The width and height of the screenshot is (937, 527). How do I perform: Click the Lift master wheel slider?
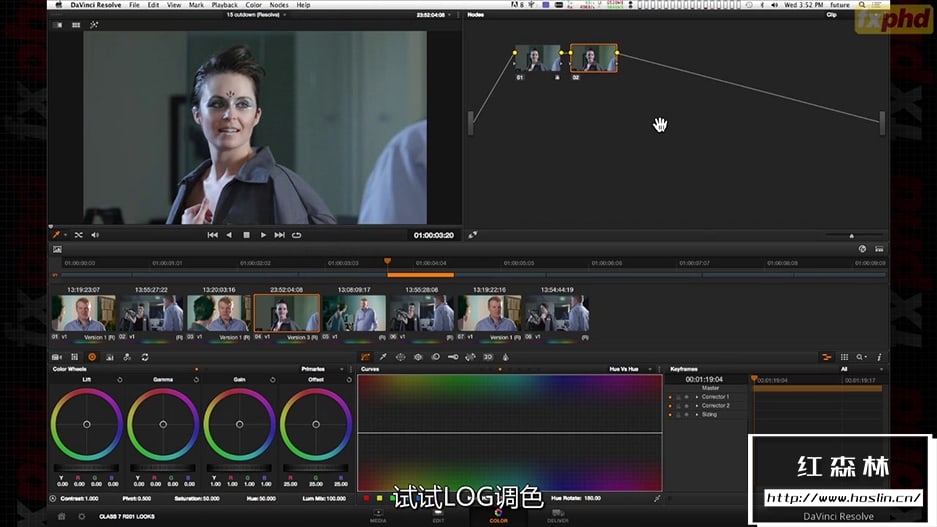click(x=87, y=468)
